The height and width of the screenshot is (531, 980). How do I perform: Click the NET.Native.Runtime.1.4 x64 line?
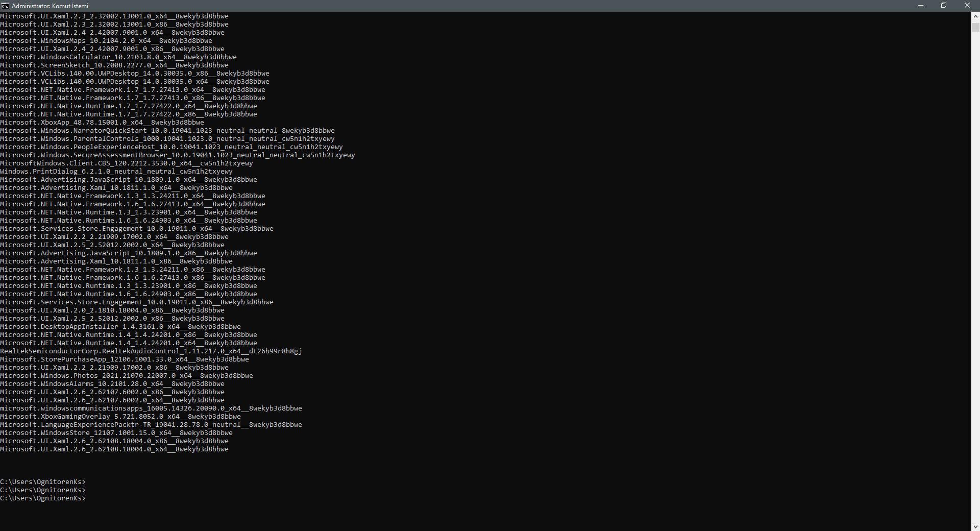click(129, 343)
